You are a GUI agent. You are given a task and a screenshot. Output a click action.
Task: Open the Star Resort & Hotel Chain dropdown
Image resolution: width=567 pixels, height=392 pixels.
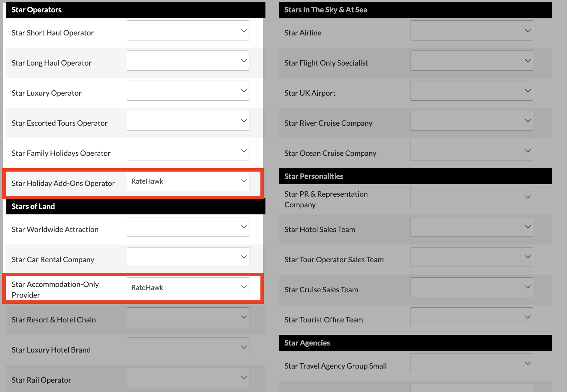[188, 317]
